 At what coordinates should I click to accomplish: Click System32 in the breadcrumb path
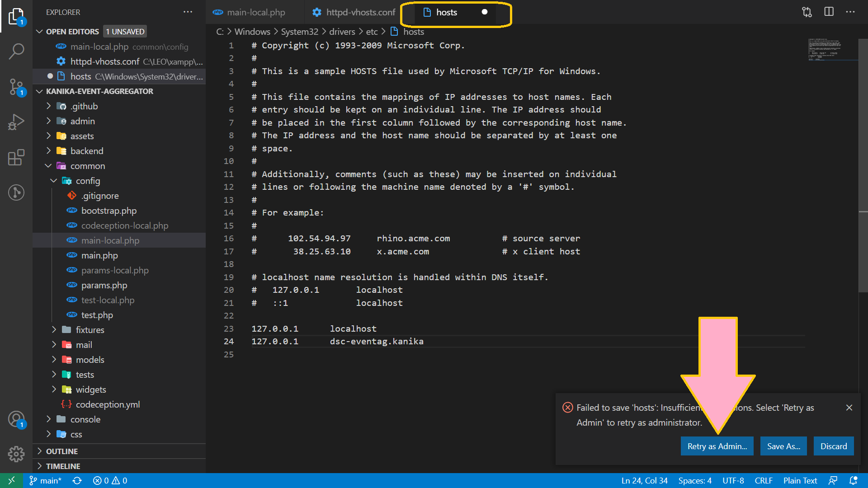tap(299, 32)
